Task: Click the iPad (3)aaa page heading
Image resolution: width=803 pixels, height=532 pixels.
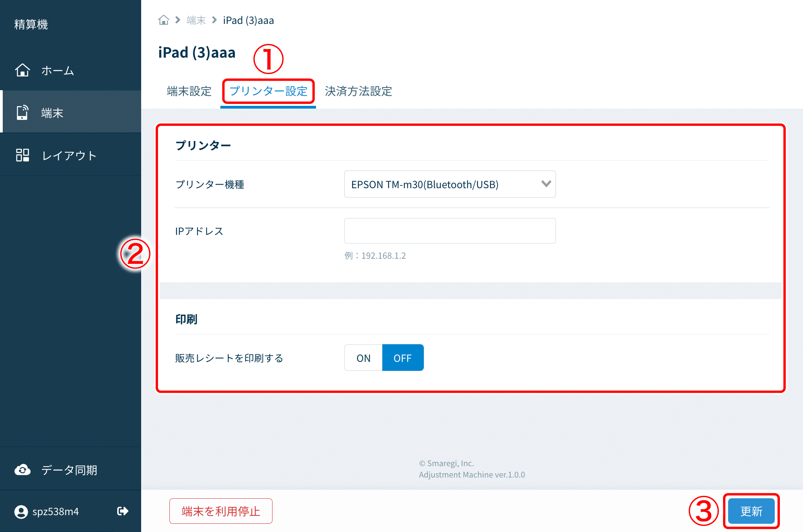Action: coord(197,53)
